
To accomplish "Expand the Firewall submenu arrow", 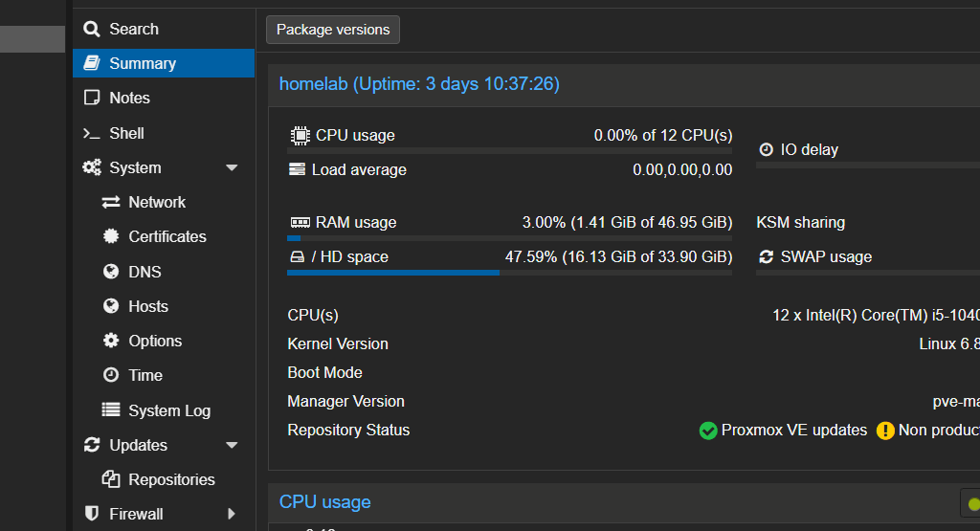I will click(x=232, y=514).
